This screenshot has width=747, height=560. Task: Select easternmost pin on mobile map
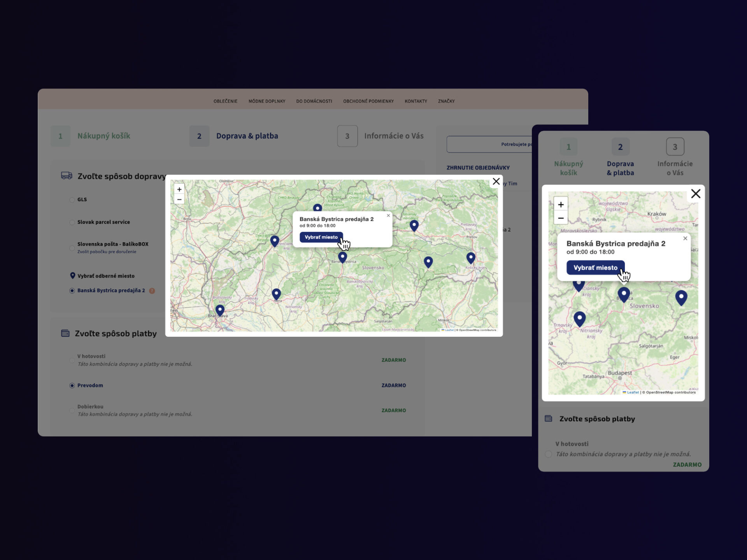[681, 298]
